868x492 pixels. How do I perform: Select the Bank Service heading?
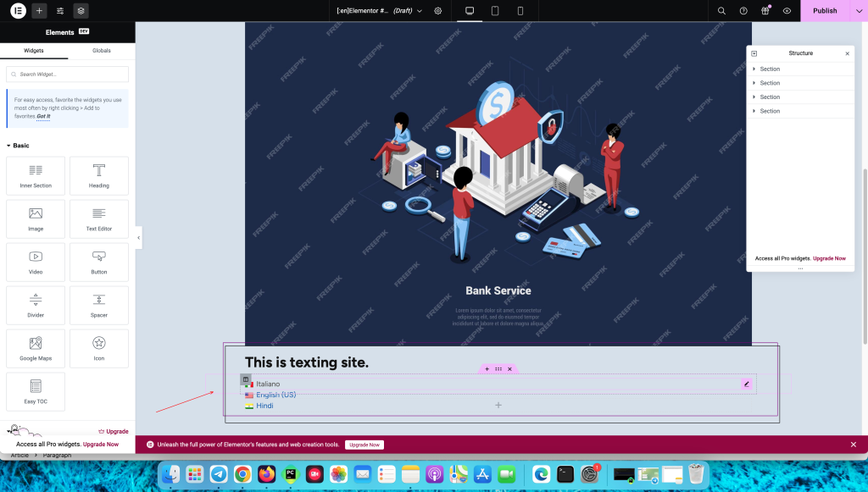coord(498,290)
